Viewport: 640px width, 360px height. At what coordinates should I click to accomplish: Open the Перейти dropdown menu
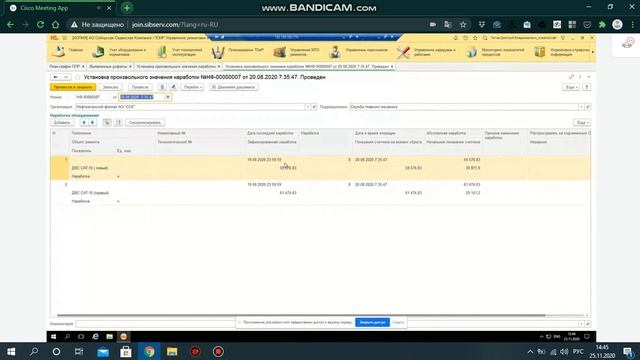click(x=193, y=87)
